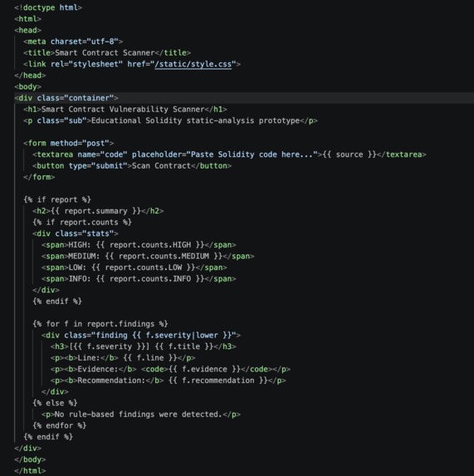Viewport: 474px width, 476px height.
Task: Click the {{ source }} template variable
Action: coord(349,155)
